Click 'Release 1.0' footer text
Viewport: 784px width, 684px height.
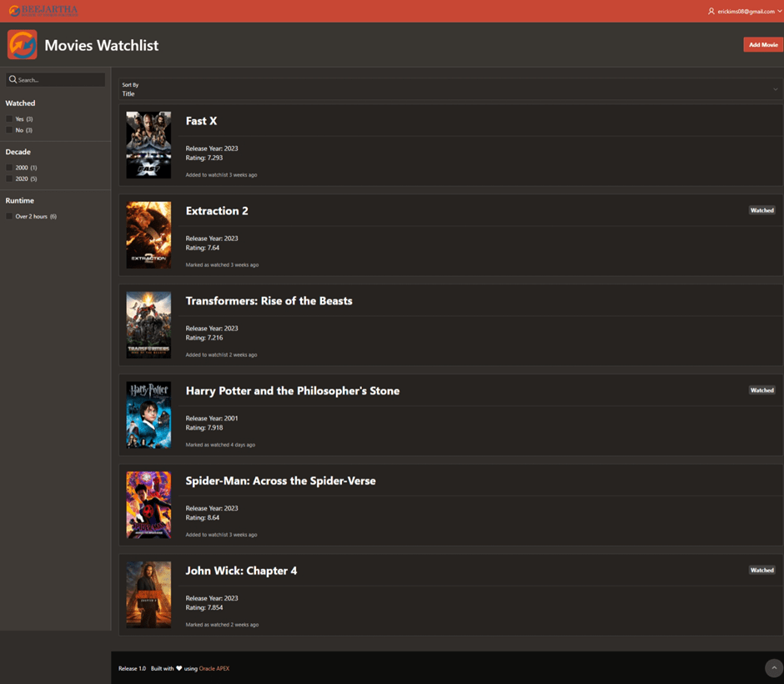pyautogui.click(x=132, y=668)
